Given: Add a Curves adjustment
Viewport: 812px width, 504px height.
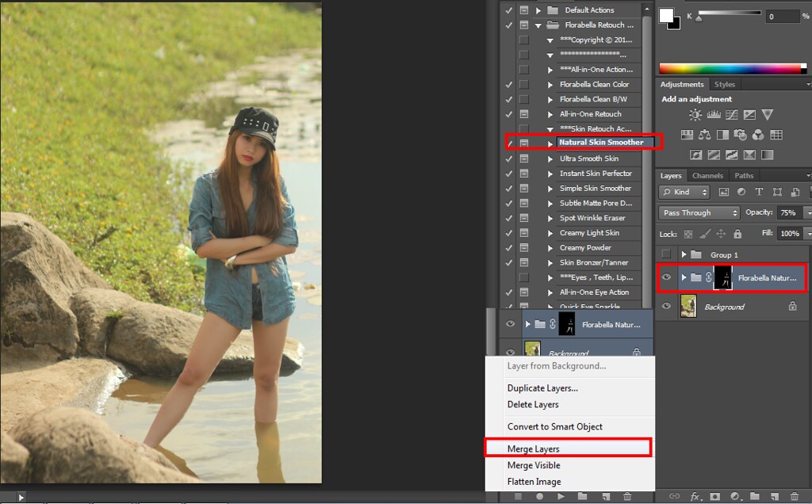Looking at the screenshot, I should (730, 115).
